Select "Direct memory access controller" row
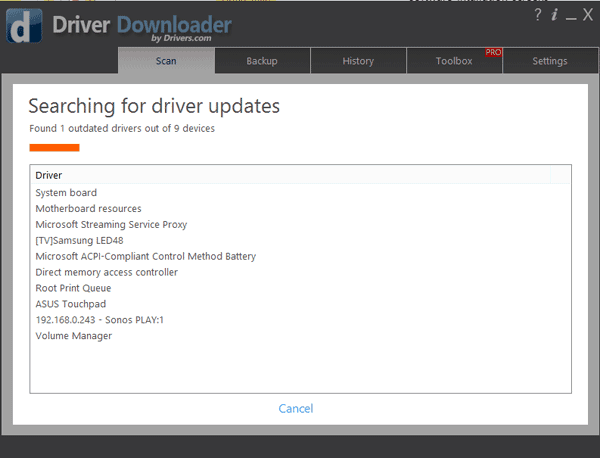 coord(300,272)
